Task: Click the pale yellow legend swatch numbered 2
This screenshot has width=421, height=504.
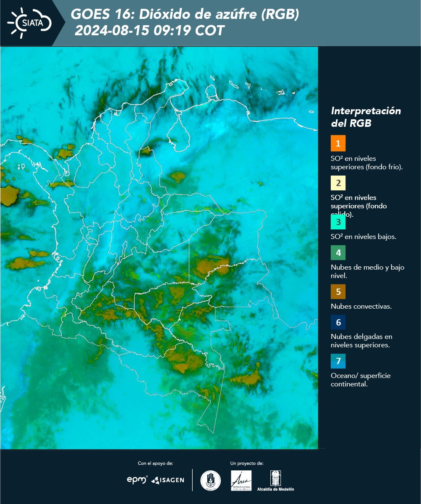Action: click(338, 184)
